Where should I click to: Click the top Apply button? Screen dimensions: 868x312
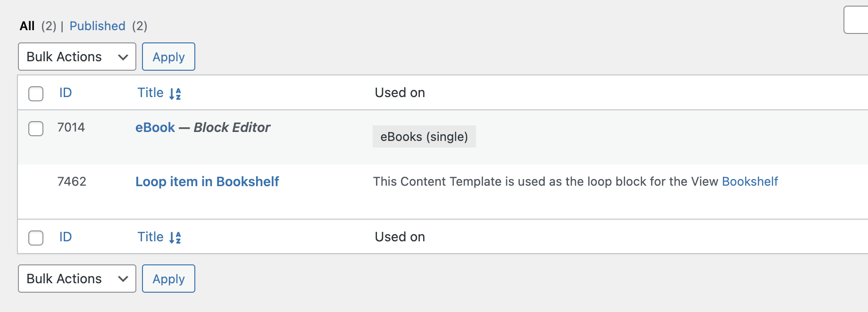tap(168, 57)
